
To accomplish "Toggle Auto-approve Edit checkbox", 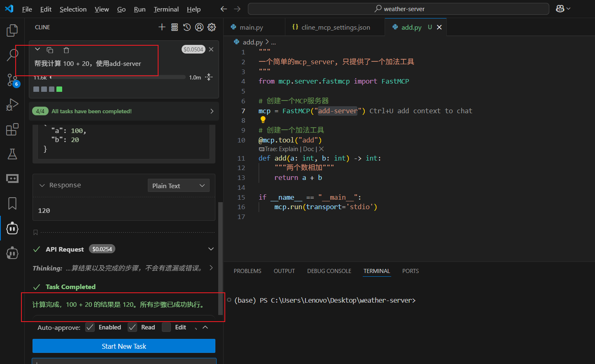I will [x=166, y=327].
